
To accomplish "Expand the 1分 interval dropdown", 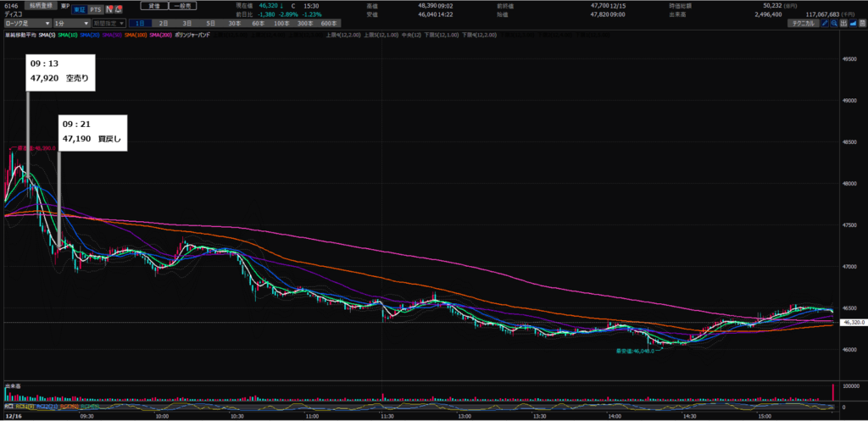I will (x=71, y=23).
